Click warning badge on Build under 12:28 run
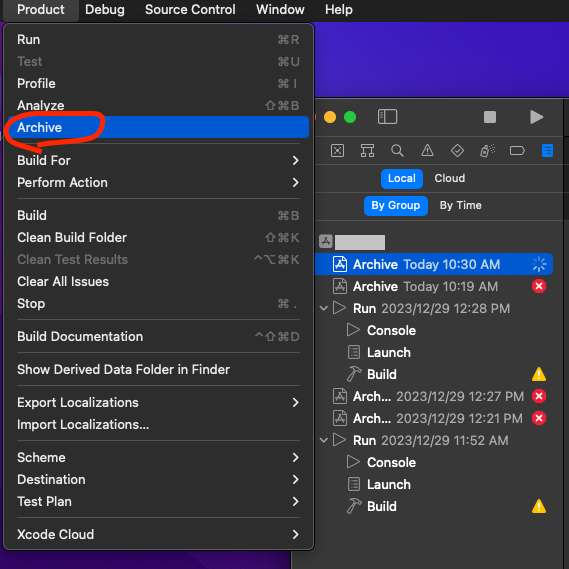This screenshot has width=569, height=569. 539,374
